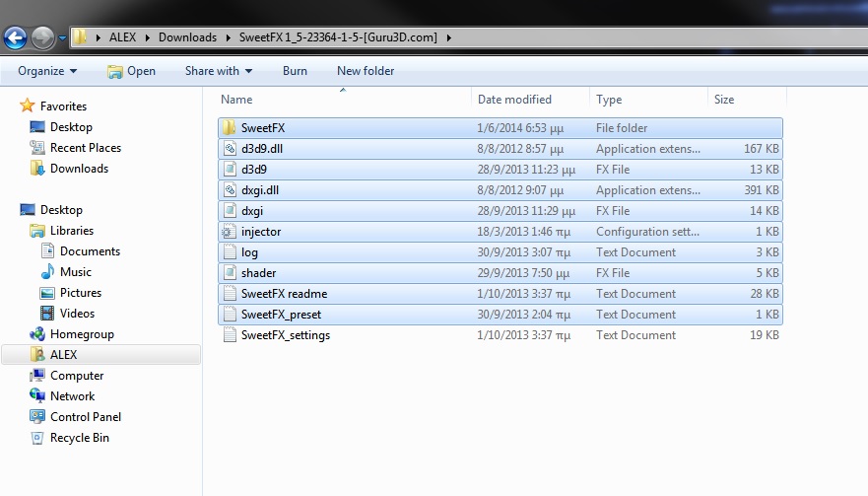Select the dxgi FX file name

pos(252,211)
